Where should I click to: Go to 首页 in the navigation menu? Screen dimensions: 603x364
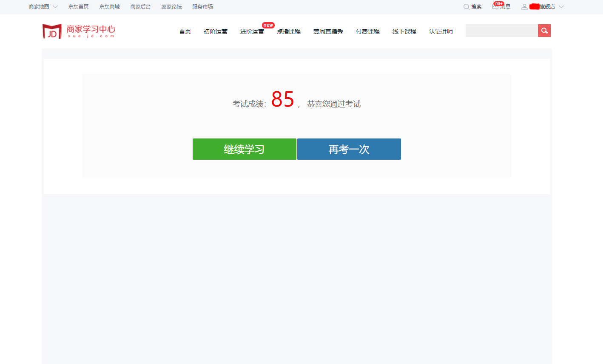185,31
